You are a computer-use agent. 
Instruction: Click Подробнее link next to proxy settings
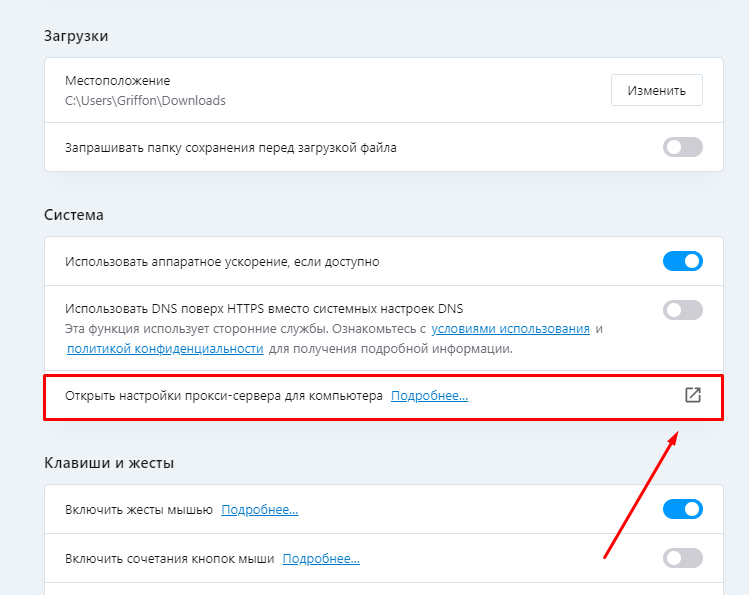(x=429, y=396)
